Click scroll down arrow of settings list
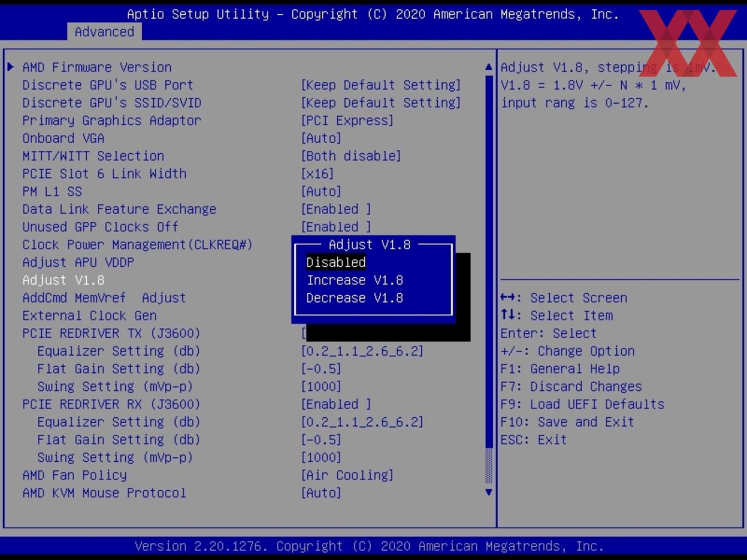Image resolution: width=747 pixels, height=560 pixels. [x=489, y=492]
